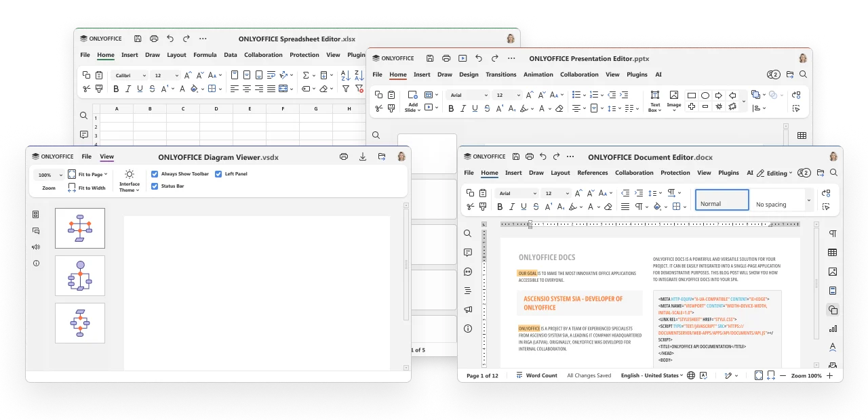
Task: Open Comments panel in Document Editor left sidebar
Action: 468,253
